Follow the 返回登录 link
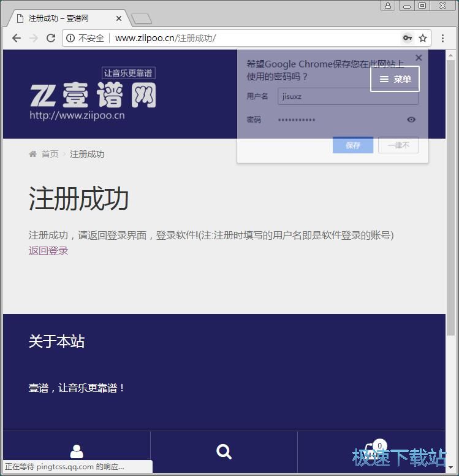Viewport: 459px width, 476px height. 48,251
